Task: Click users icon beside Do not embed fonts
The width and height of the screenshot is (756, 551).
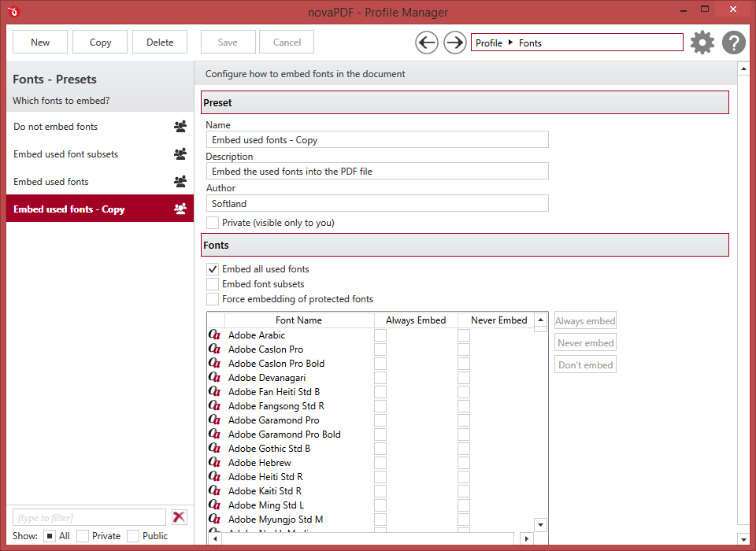Action: pos(180,126)
